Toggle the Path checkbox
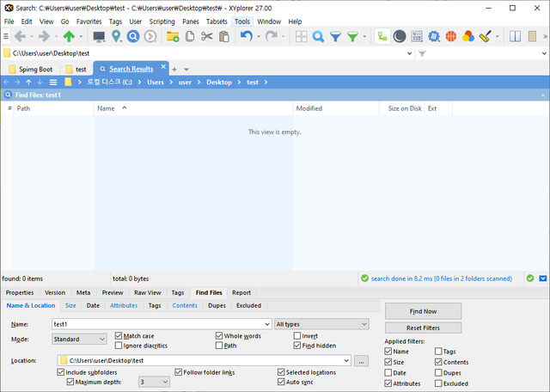The image size is (550, 392). 219,346
